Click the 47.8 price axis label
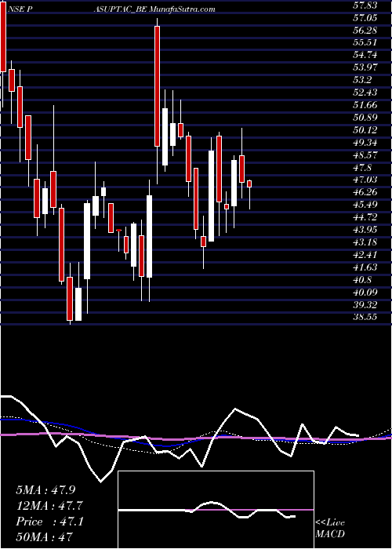The height and width of the screenshot is (549, 392). [x=363, y=167]
